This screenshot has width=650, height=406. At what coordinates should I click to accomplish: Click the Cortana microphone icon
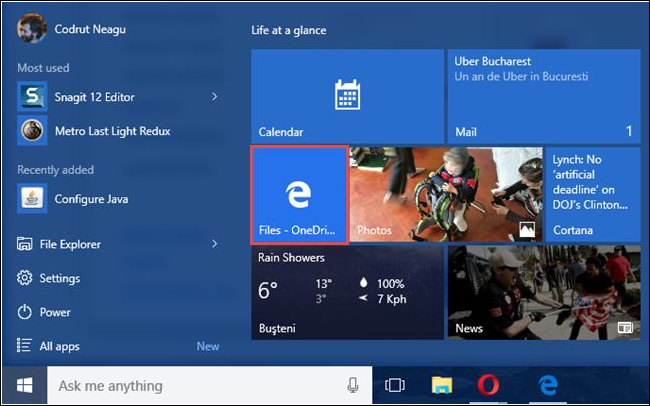tap(353, 385)
